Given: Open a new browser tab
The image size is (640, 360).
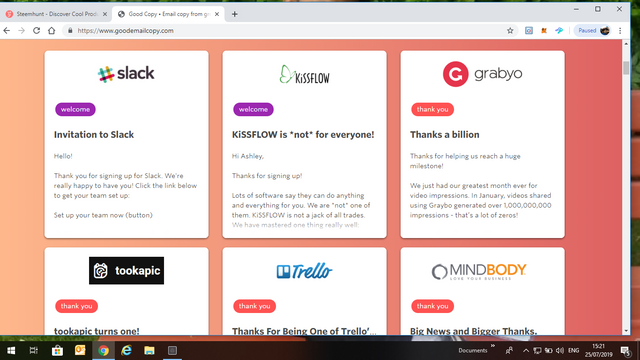Looking at the screenshot, I should tap(234, 14).
